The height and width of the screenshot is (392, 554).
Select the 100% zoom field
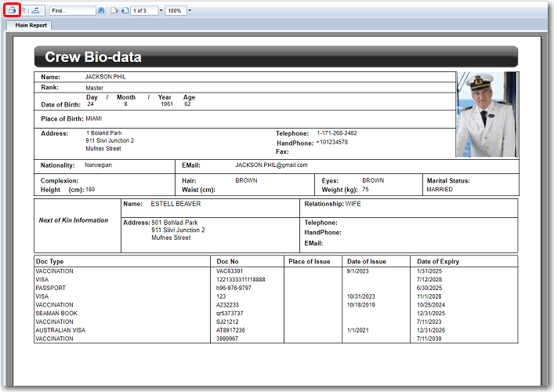point(176,11)
